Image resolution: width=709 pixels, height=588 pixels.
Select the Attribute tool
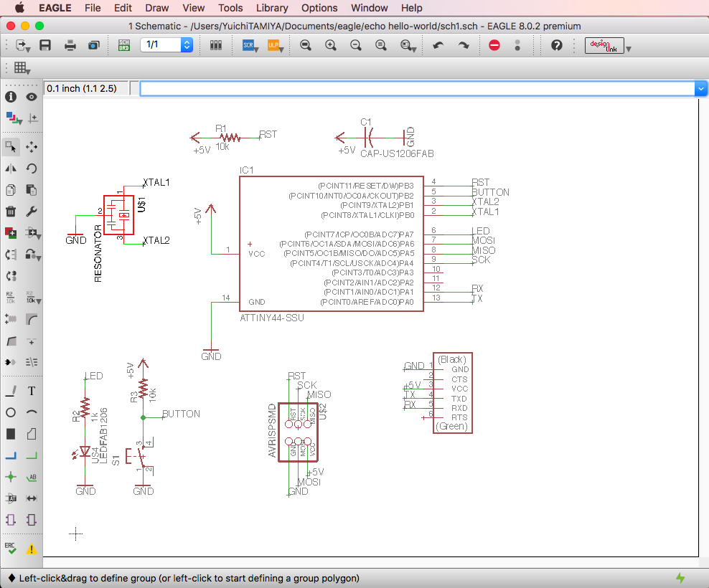[11, 498]
